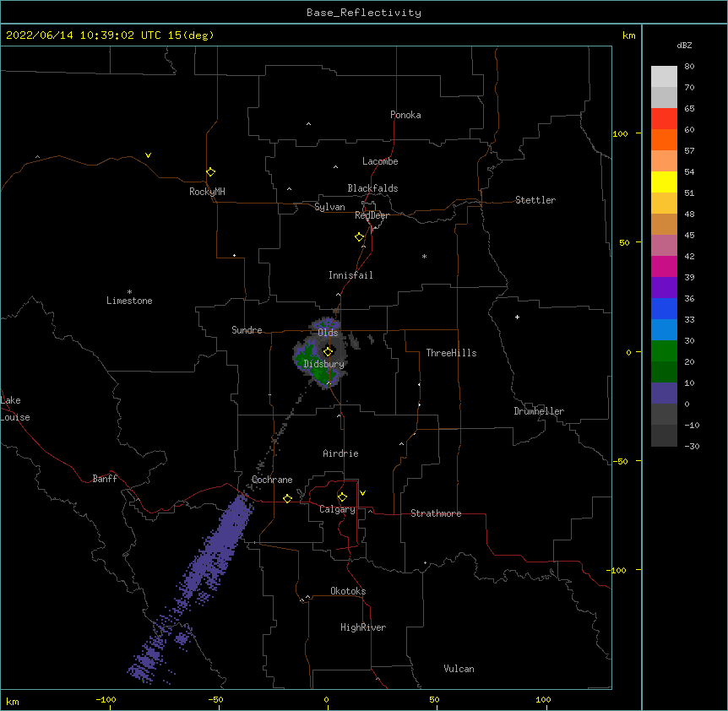Click the HighRiver label
The height and width of the screenshot is (711, 728).
[363, 627]
